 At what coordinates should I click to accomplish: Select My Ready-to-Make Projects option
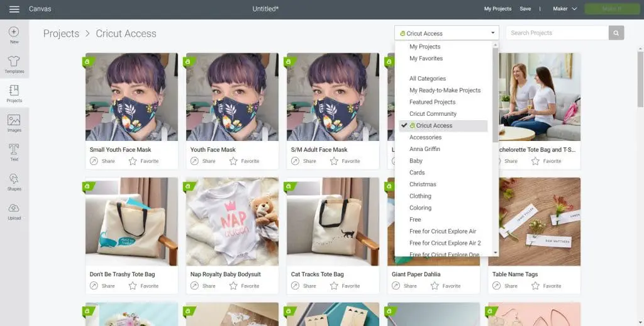click(445, 90)
